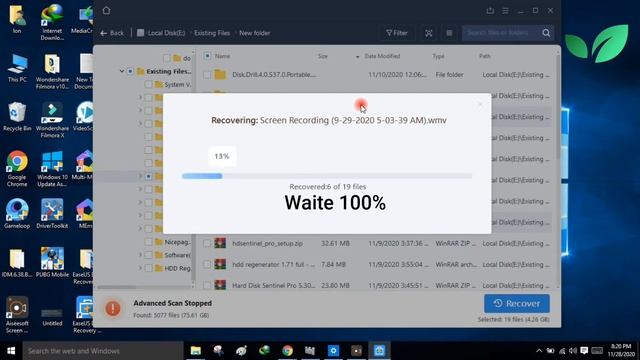The height and width of the screenshot is (360, 640).
Task: Open the hamburger menu in title bar
Action: point(505,11)
